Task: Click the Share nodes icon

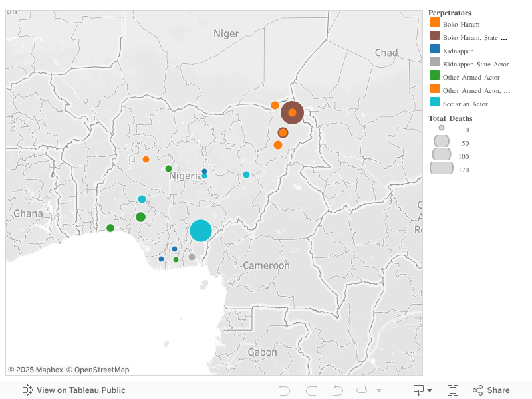Action: 477,390
